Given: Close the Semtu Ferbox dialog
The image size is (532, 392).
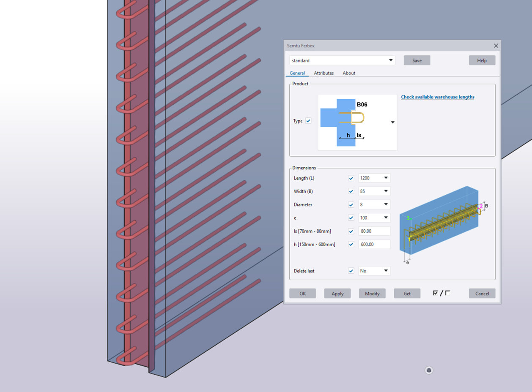Looking at the screenshot, I should pos(496,46).
